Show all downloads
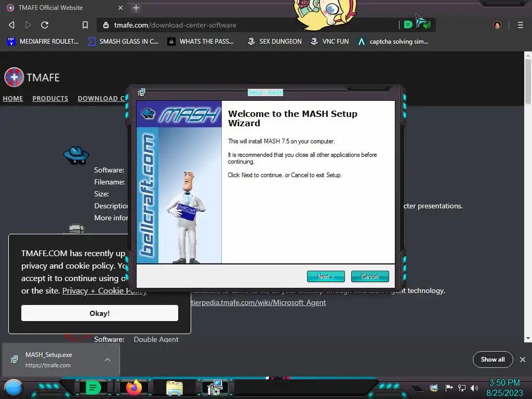Screen dimensions: 532x399 coord(493,360)
